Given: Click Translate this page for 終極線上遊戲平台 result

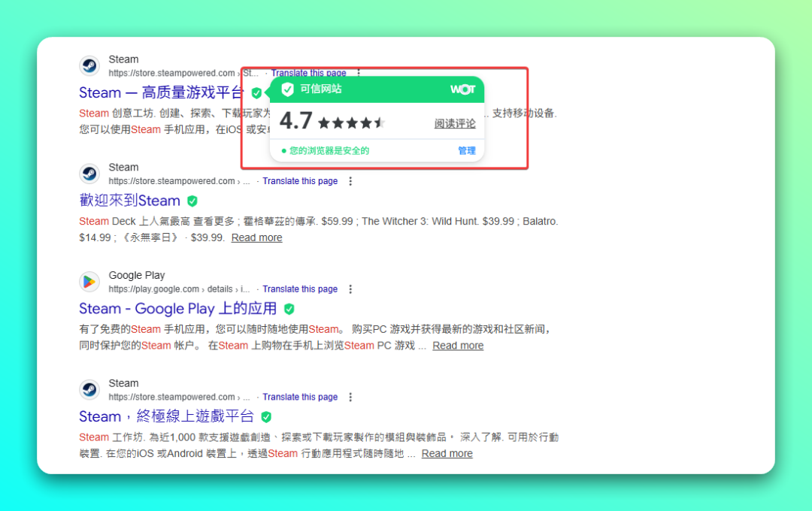Looking at the screenshot, I should pos(300,397).
